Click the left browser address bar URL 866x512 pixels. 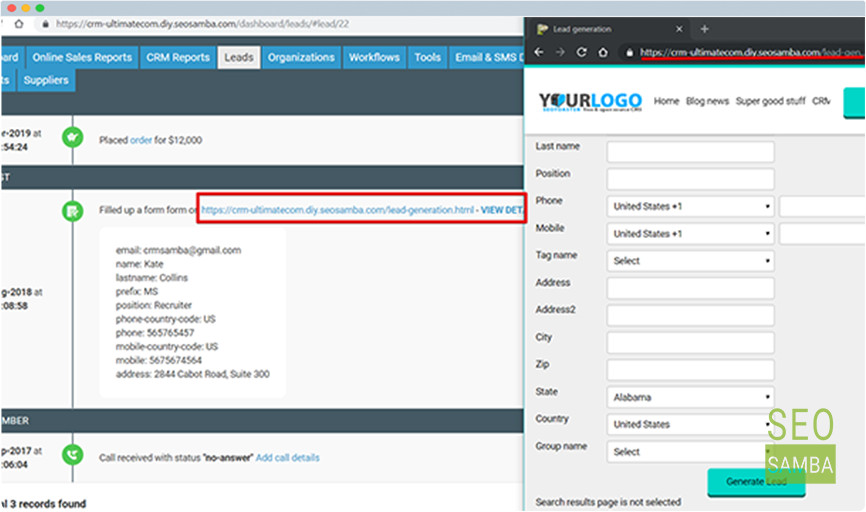pyautogui.click(x=202, y=24)
